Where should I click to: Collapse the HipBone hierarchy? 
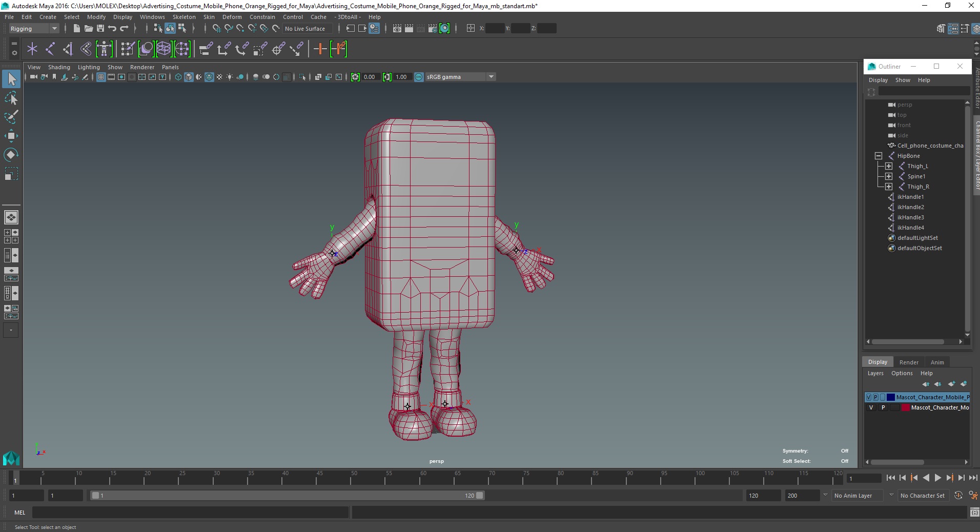[879, 156]
